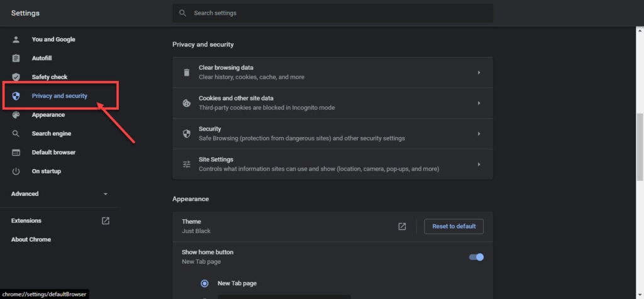Click the trash icon beside Clear browsing data
This screenshot has height=299, width=644.
point(186,73)
